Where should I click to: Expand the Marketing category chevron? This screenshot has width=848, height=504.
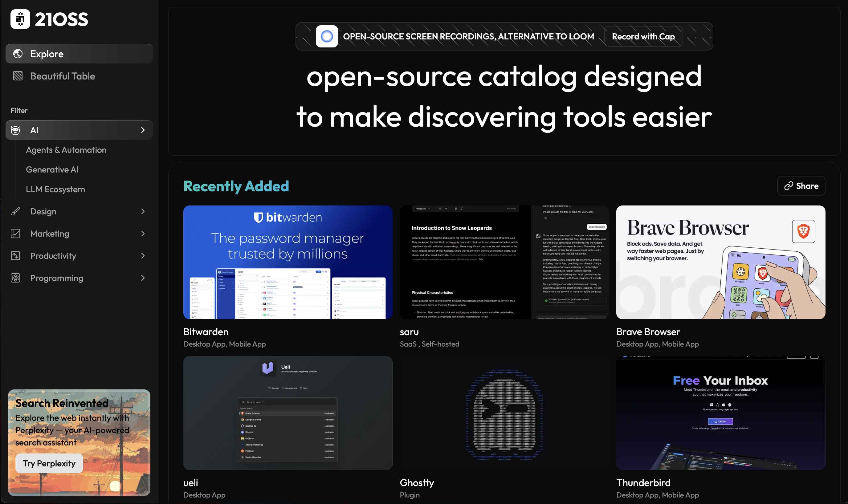(143, 234)
